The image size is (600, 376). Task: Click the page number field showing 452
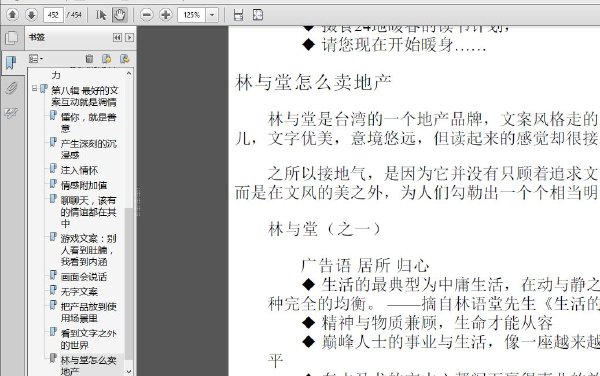(53, 15)
